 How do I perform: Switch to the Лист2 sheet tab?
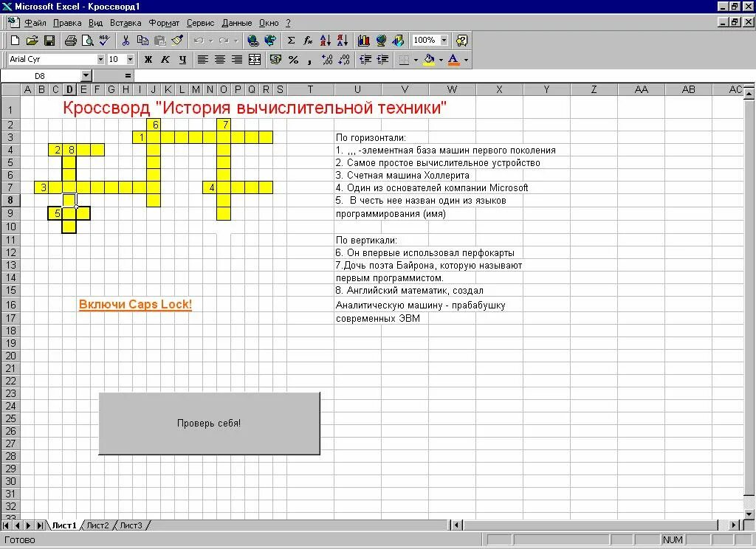pyautogui.click(x=98, y=525)
